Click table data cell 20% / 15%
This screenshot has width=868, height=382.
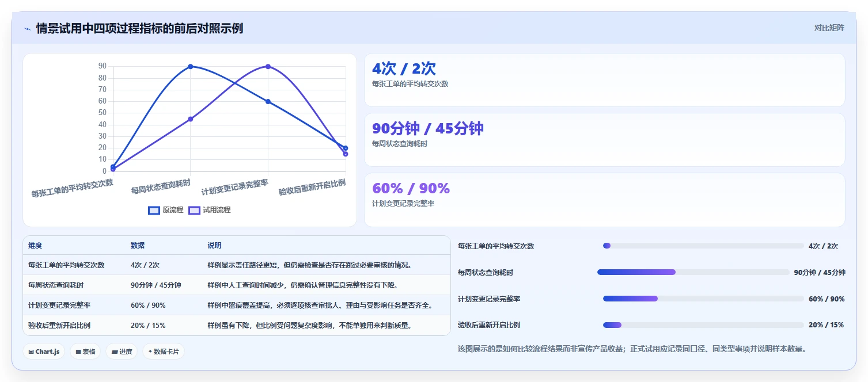click(x=148, y=326)
